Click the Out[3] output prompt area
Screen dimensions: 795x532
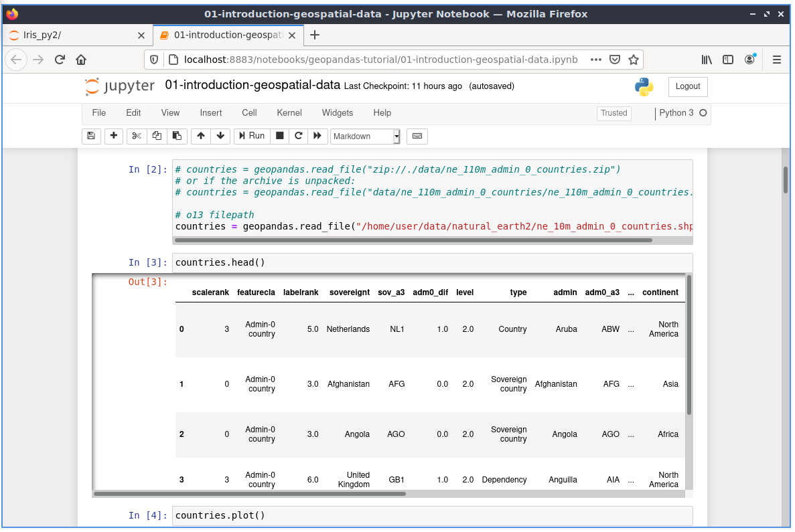(149, 282)
